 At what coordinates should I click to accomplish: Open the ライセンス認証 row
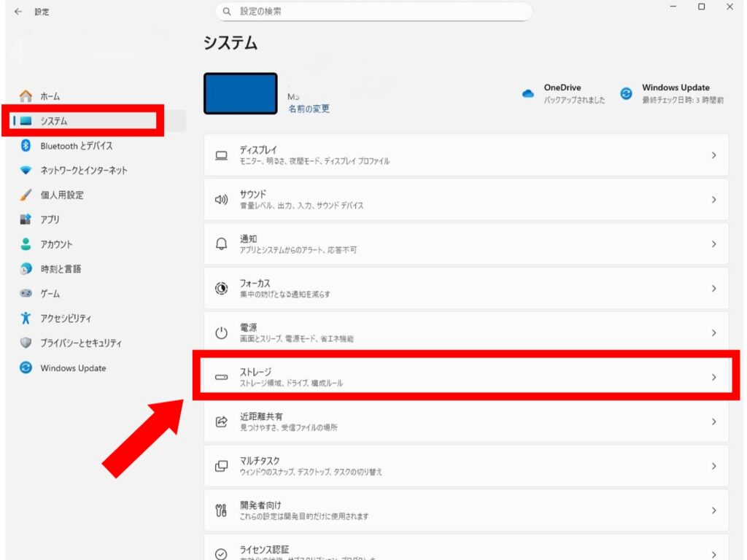[x=466, y=548]
